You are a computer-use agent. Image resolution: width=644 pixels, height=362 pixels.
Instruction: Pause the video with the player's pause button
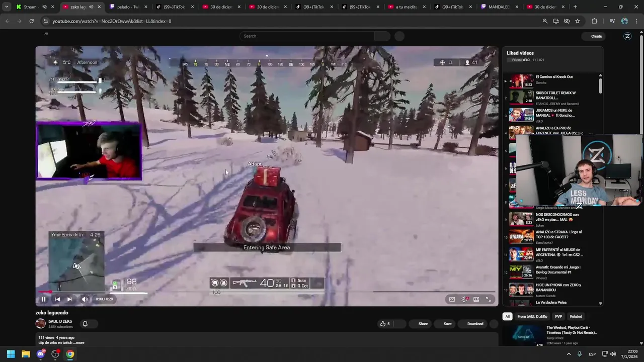(43, 299)
